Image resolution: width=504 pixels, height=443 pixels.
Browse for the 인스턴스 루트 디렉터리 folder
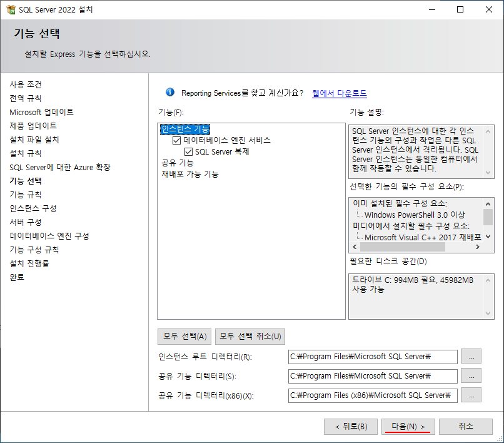click(471, 357)
